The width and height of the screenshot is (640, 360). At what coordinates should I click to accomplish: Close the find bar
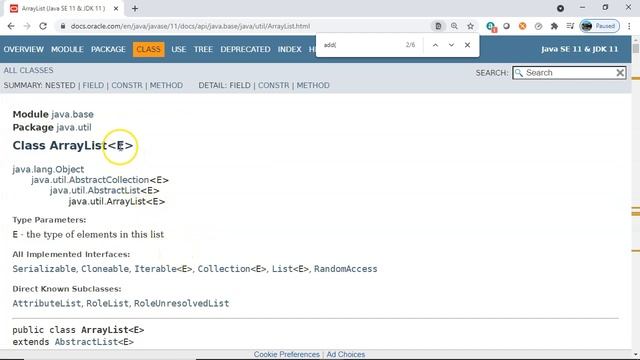click(x=467, y=45)
